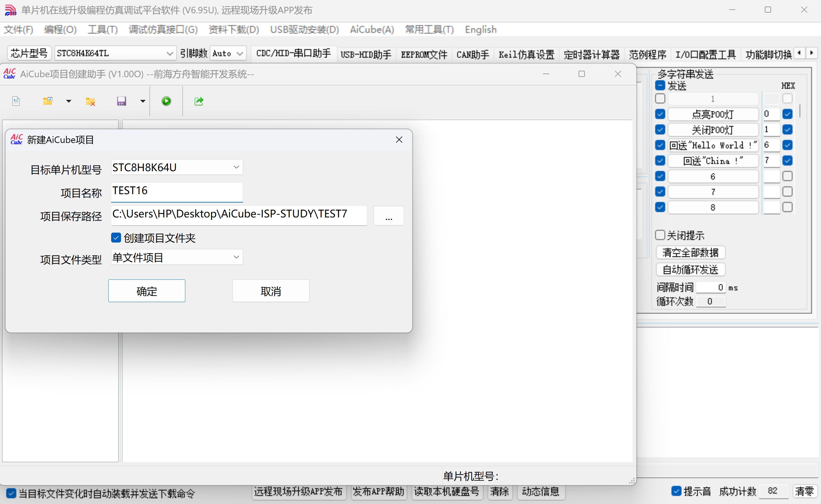Click the open project folder icon

coord(48,101)
